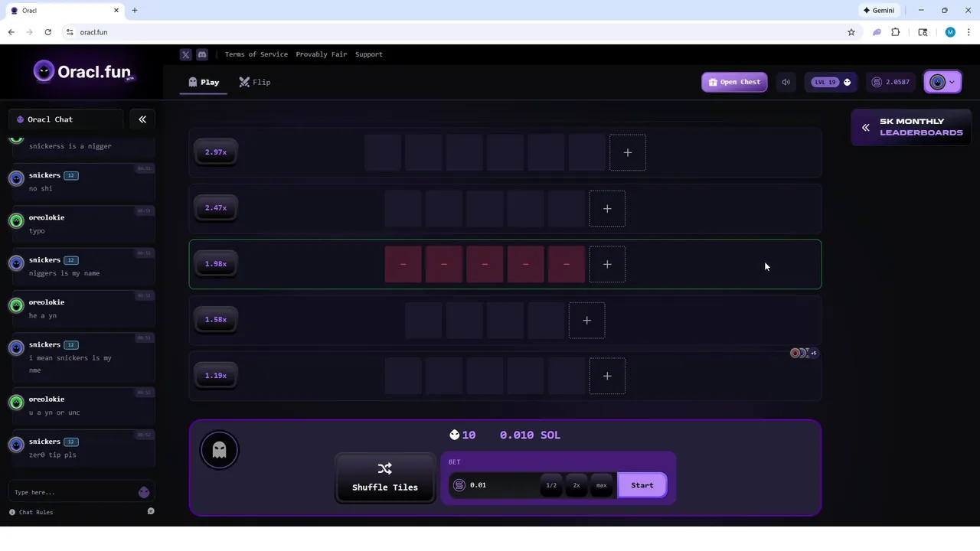Click the 1.98x multiplier badge

pos(216,264)
